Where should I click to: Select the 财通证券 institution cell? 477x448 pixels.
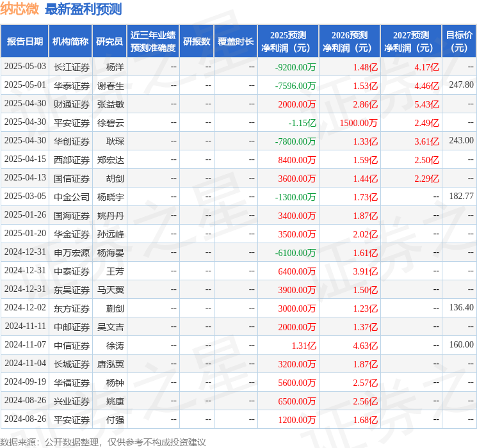click(72, 104)
